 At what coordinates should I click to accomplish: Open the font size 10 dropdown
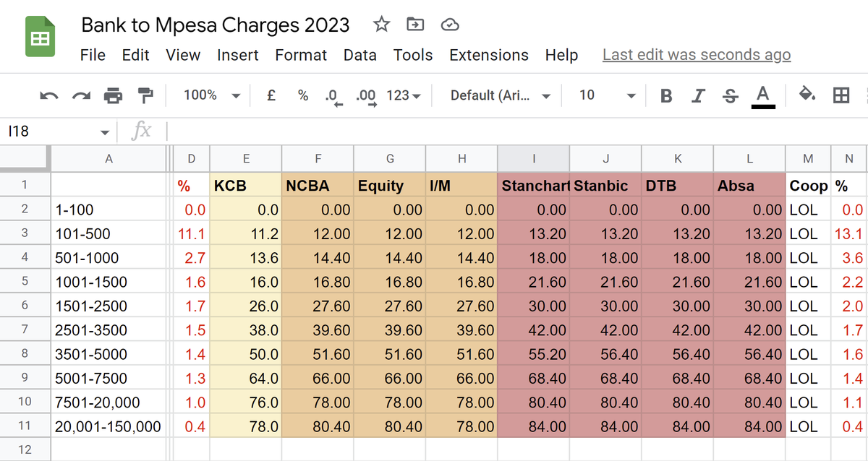tap(607, 95)
